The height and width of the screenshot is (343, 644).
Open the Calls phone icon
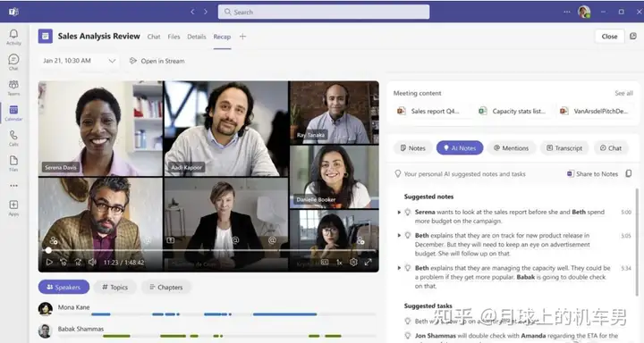pyautogui.click(x=13, y=138)
